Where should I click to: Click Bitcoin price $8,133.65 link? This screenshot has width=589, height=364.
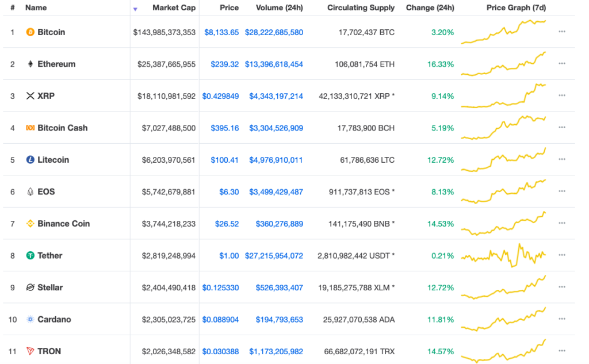(x=221, y=32)
